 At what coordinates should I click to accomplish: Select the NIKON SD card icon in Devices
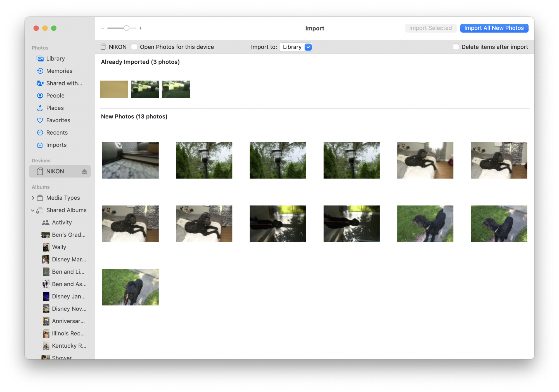(40, 171)
